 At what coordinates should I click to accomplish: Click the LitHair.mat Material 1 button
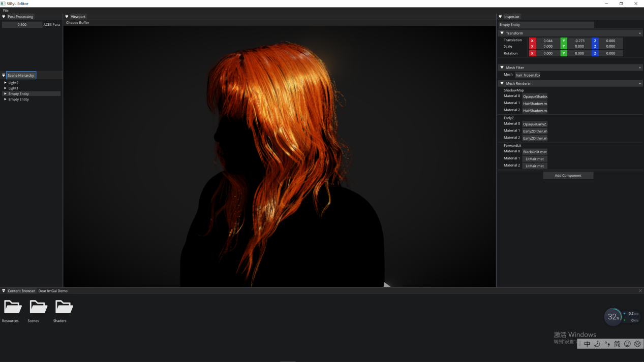coord(534,159)
